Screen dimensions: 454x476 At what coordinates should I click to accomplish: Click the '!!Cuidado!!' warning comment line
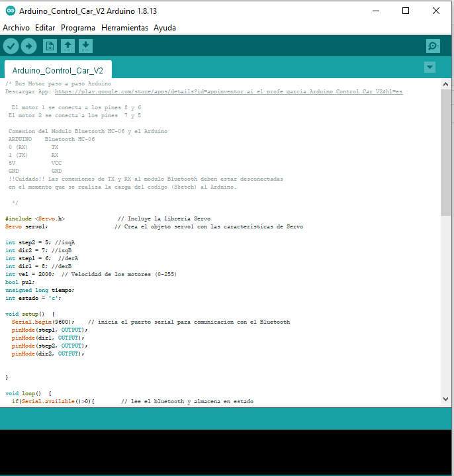tap(146, 179)
